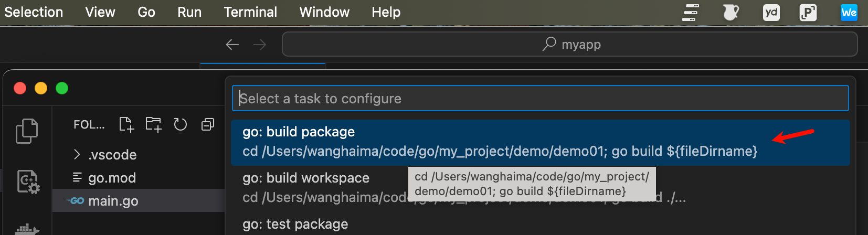Choose the go: test package task
Image resolution: width=868 pixels, height=235 pixels.
tap(295, 224)
